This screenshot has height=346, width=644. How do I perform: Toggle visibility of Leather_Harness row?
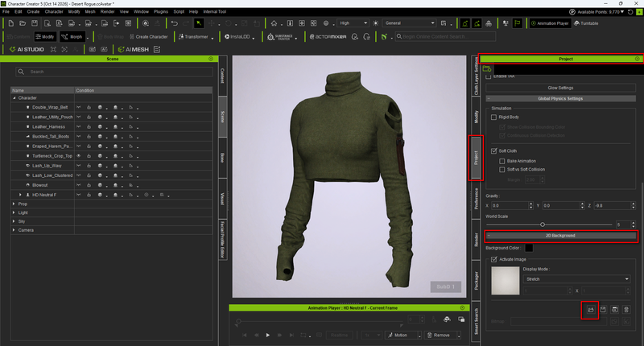[78, 127]
